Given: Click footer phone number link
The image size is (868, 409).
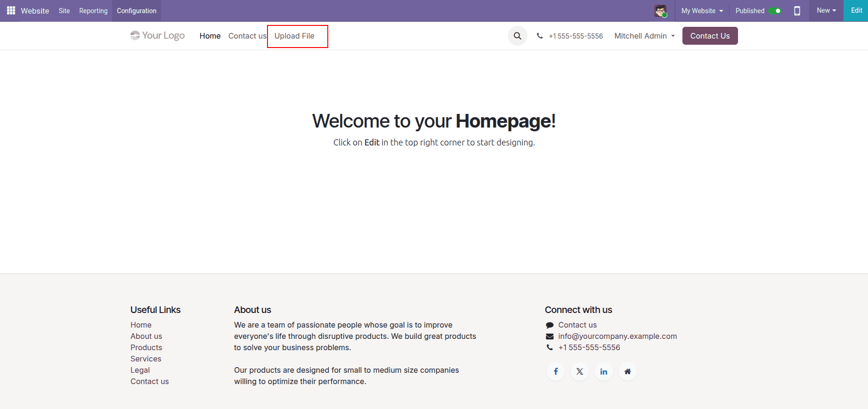Looking at the screenshot, I should [589, 347].
